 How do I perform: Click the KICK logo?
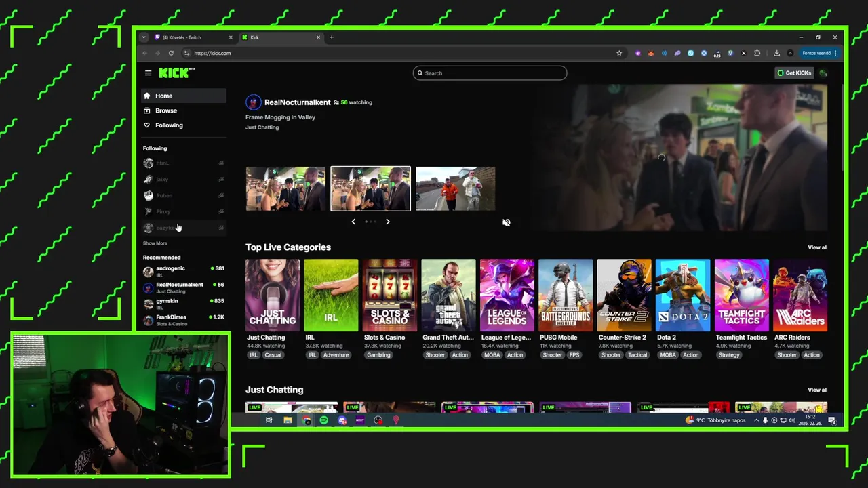click(176, 73)
